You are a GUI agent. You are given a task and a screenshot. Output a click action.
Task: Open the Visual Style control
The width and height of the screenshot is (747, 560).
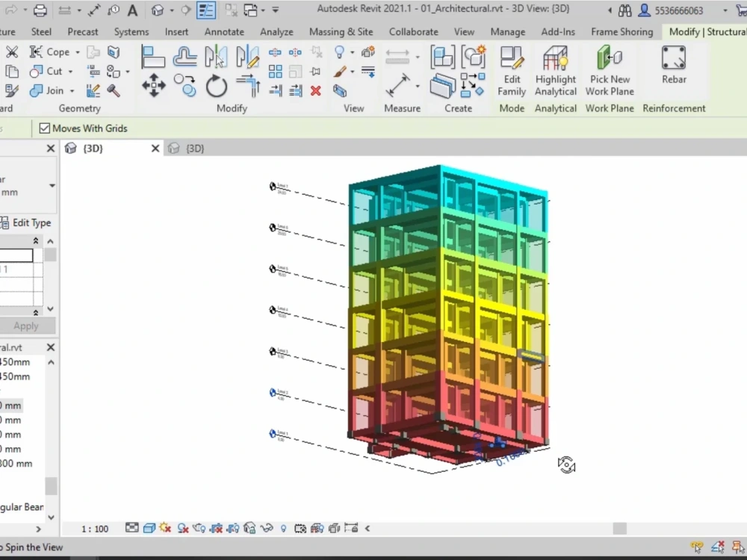point(149,528)
